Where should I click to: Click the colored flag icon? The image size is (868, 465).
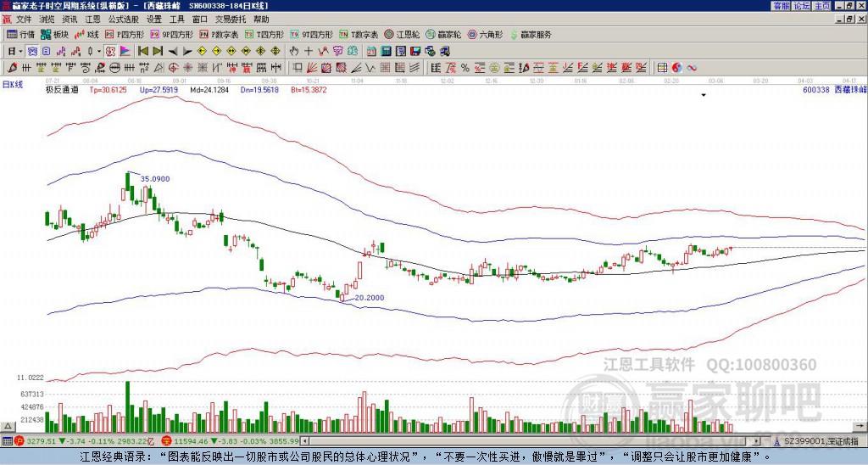[x=125, y=52]
